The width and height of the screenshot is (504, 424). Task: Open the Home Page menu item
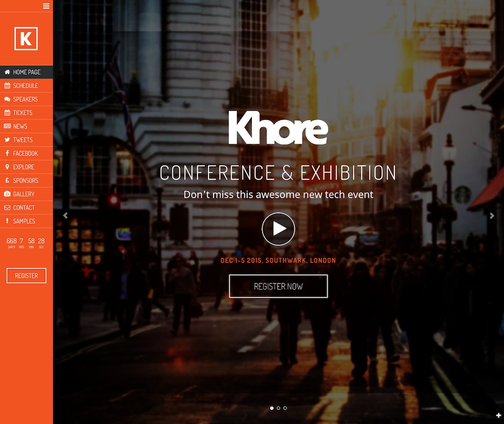click(x=26, y=72)
